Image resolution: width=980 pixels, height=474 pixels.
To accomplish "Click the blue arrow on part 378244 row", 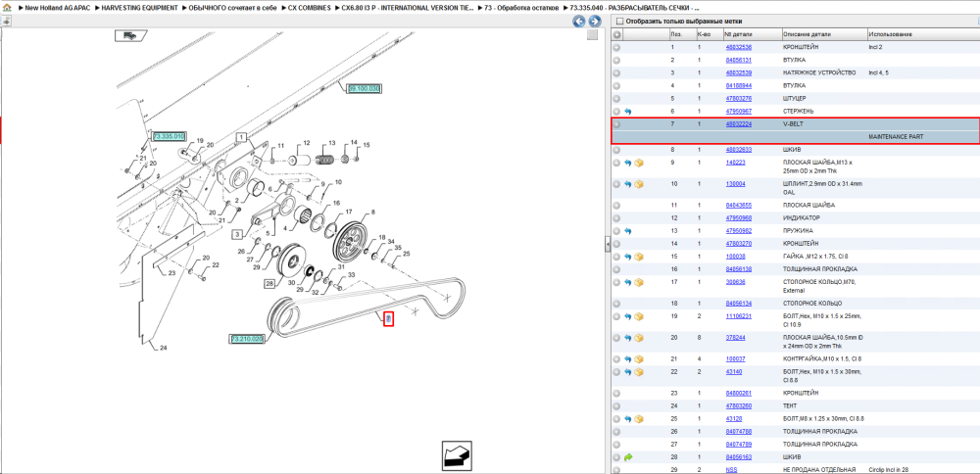I will [628, 338].
